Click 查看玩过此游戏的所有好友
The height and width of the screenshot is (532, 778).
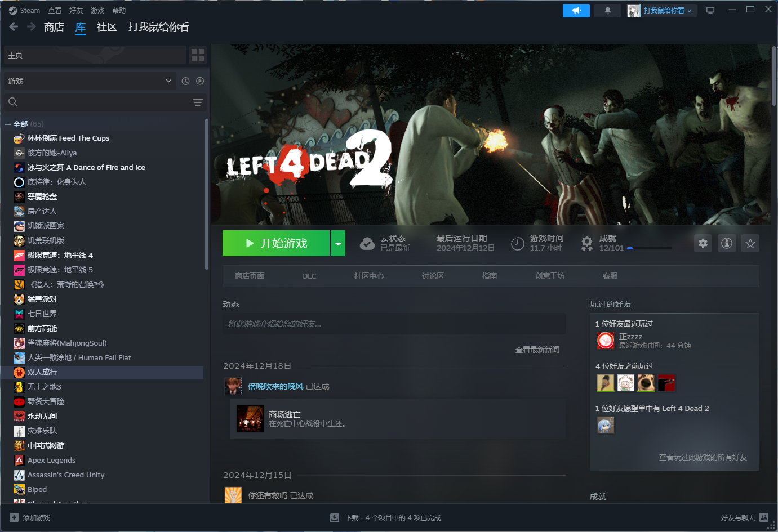pyautogui.click(x=703, y=457)
